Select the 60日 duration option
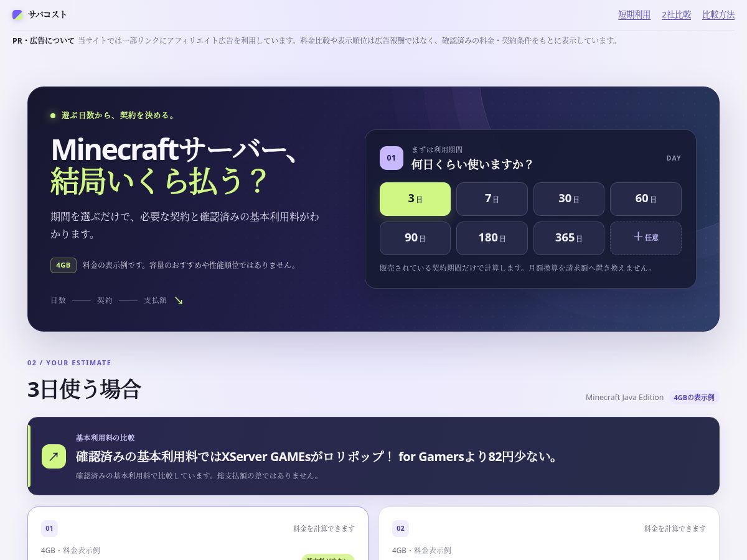 (646, 199)
